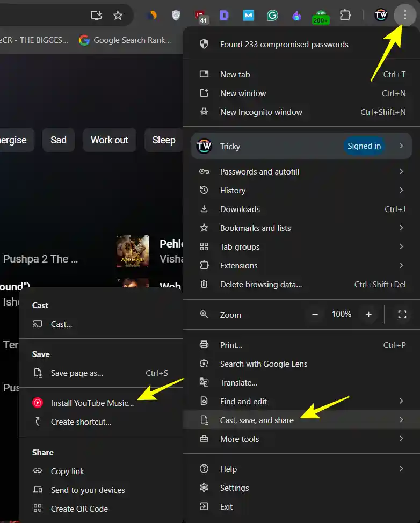
Task: Expand the History submenu
Action: 301,190
